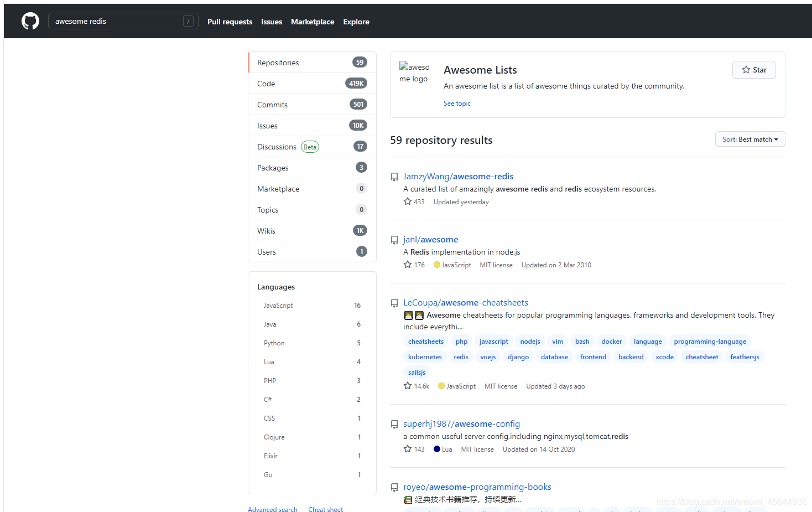
Task: Click the database topic tag
Action: pos(554,357)
